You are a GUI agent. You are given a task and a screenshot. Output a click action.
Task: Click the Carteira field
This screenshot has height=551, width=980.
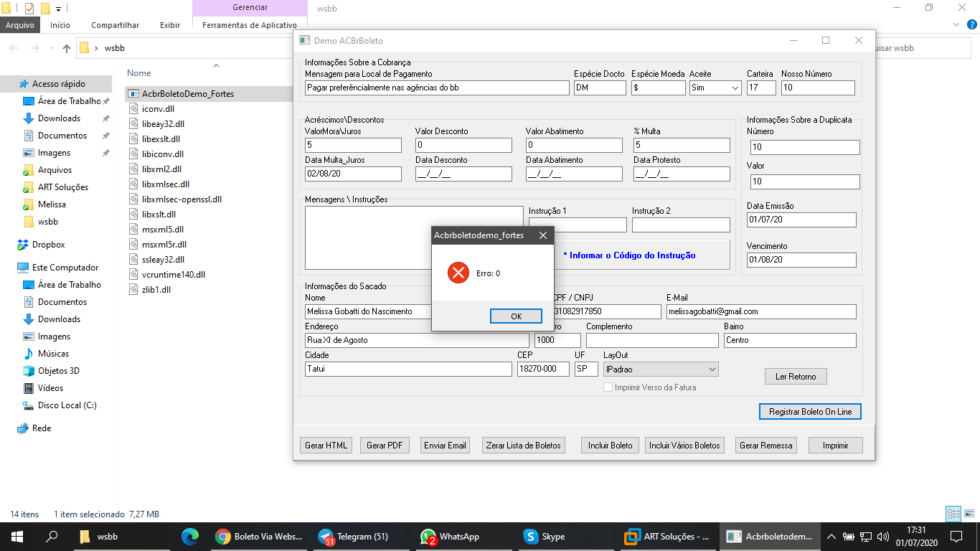coord(761,88)
